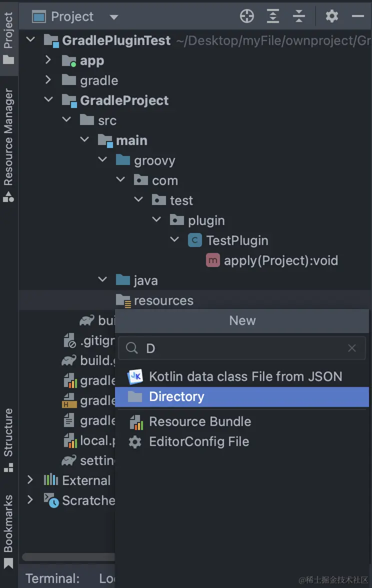Open the Bookmarks side tab

8,530
